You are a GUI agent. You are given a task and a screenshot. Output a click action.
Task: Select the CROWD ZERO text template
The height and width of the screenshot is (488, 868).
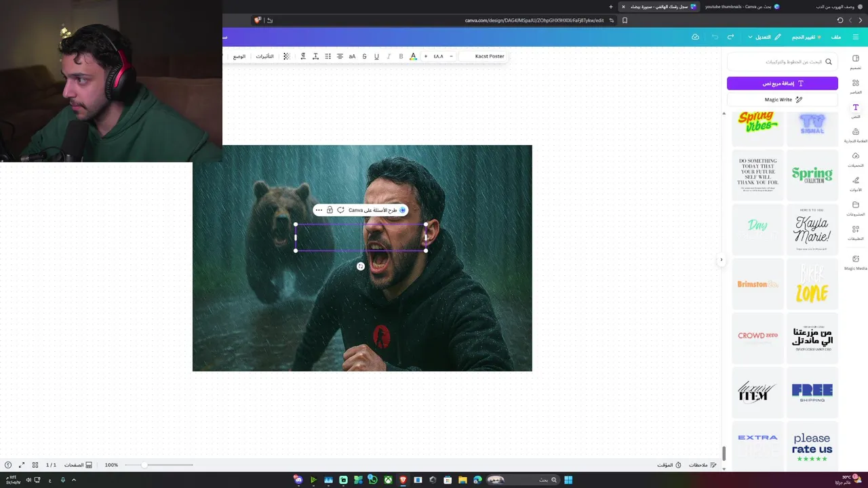click(757, 338)
